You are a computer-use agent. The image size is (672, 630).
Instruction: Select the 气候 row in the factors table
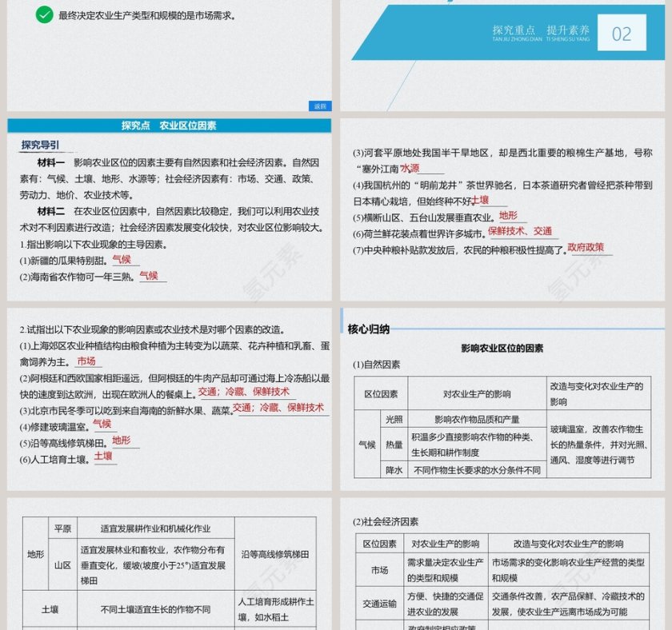coord(366,445)
